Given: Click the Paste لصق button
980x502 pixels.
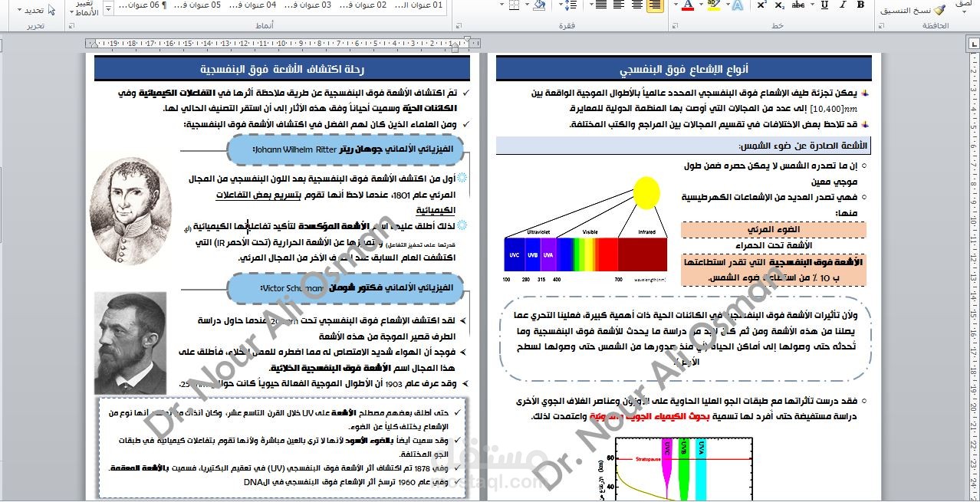Looking at the screenshot, I should [x=965, y=7].
